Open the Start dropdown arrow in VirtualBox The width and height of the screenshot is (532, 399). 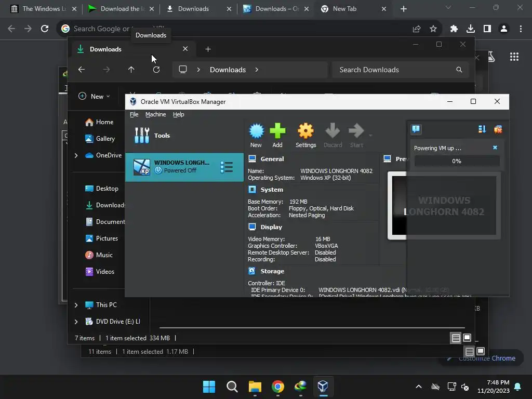tap(370, 136)
